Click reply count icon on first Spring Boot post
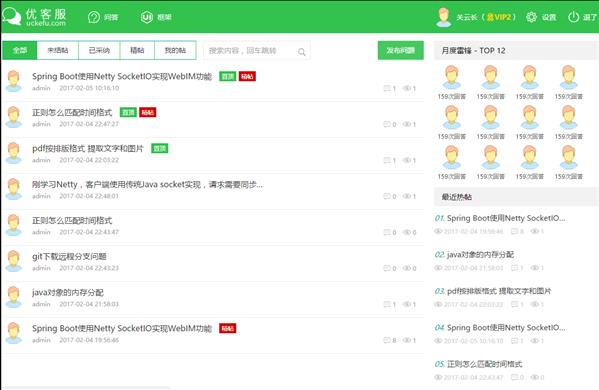 [387, 88]
